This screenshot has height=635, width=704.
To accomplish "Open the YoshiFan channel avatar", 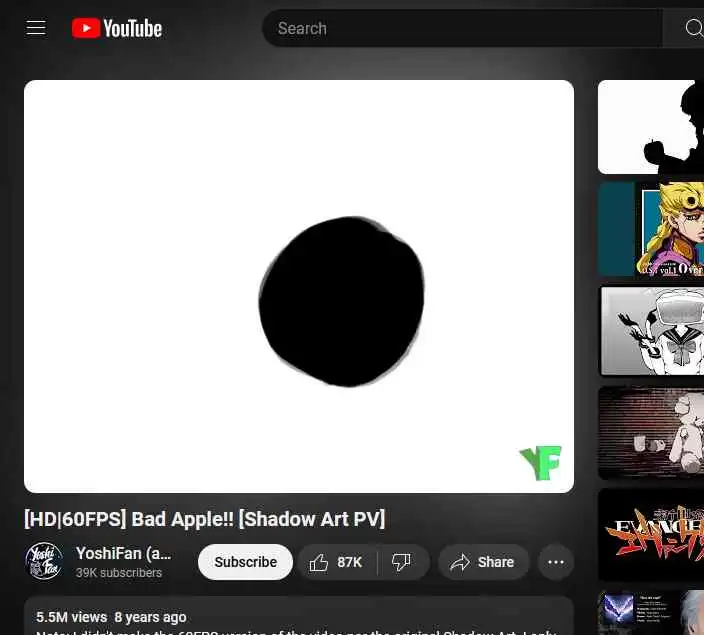I will [44, 561].
